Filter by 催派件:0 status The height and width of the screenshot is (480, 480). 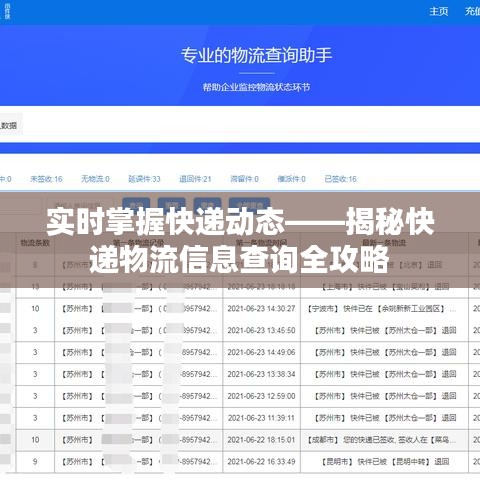click(x=291, y=179)
